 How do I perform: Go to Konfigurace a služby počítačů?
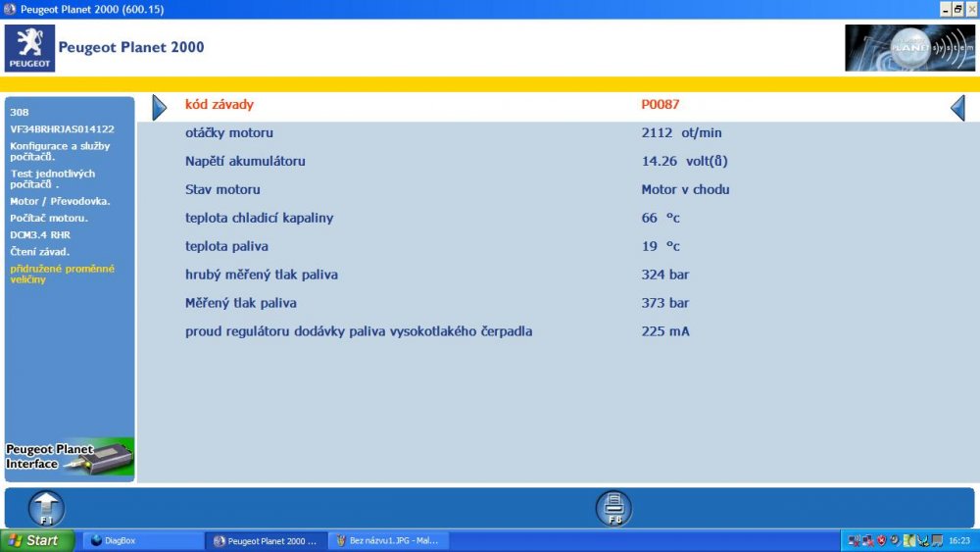(60, 151)
